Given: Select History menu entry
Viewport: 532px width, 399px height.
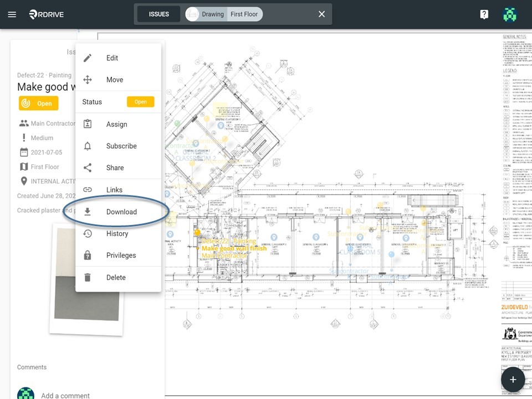Looking at the screenshot, I should 118,233.
